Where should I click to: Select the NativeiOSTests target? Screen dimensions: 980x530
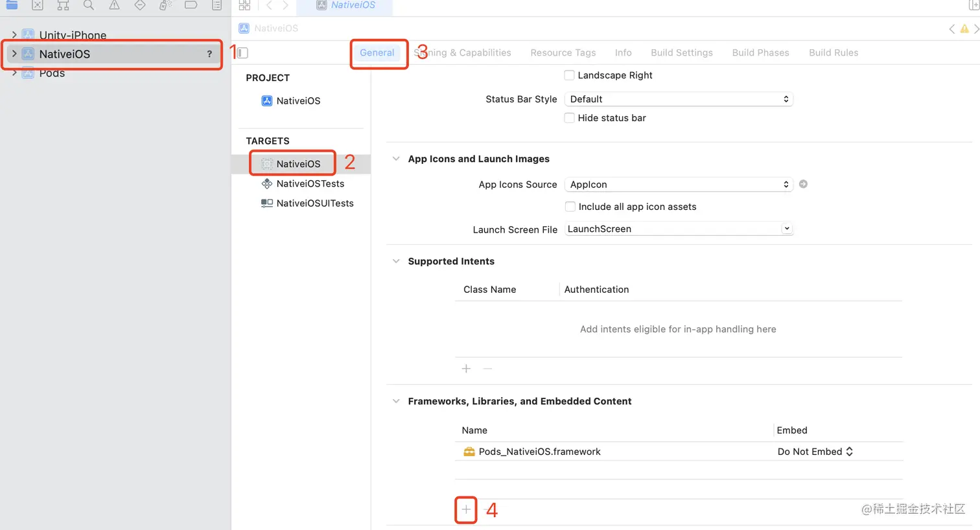310,184
